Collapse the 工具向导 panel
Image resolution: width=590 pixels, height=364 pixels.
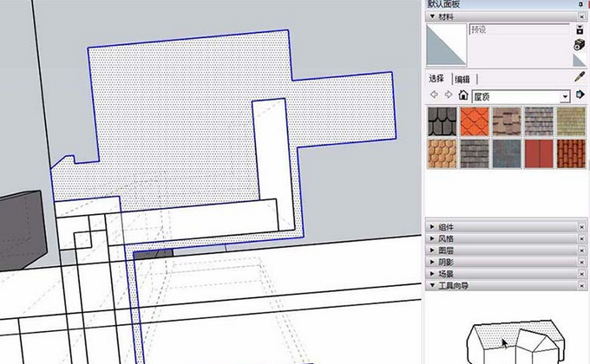pos(432,285)
